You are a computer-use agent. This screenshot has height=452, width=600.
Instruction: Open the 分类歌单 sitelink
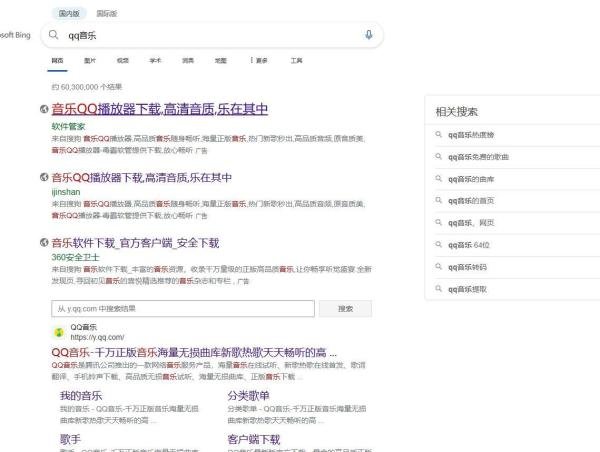click(249, 395)
